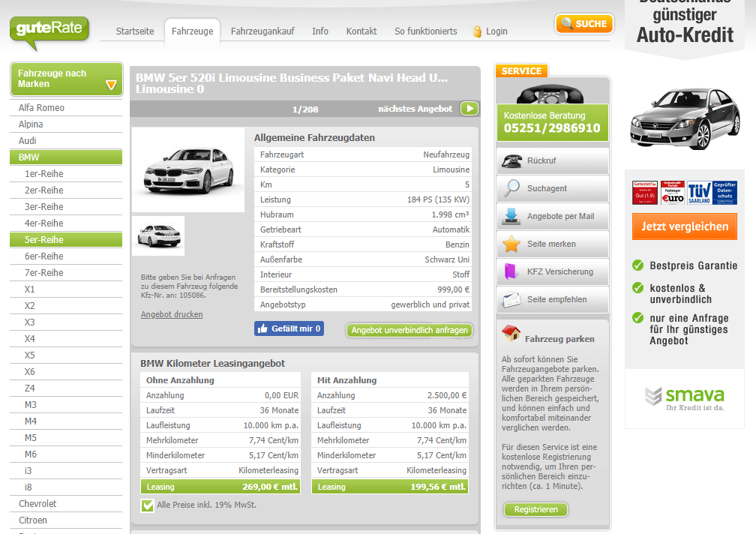This screenshot has width=756, height=534.
Task: Select the M3 model entry
Action: coord(66,405)
